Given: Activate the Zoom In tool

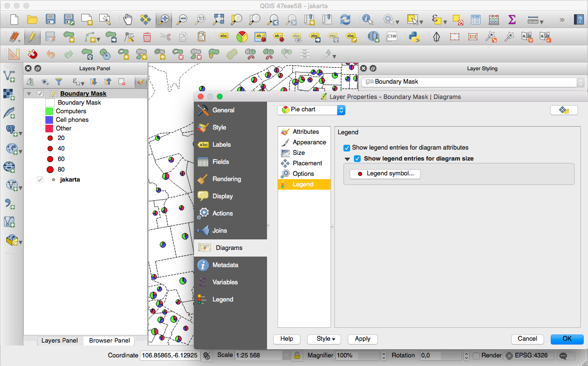Looking at the screenshot, I should point(164,20).
